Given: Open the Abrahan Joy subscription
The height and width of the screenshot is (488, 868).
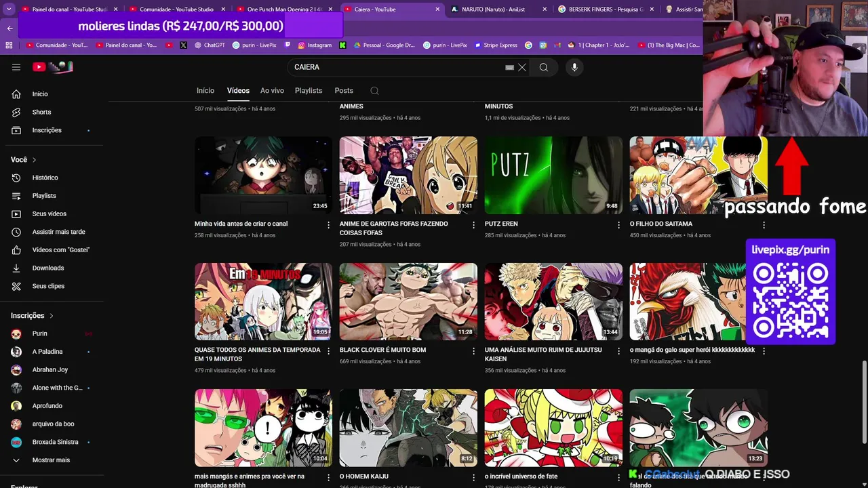Looking at the screenshot, I should point(52,370).
